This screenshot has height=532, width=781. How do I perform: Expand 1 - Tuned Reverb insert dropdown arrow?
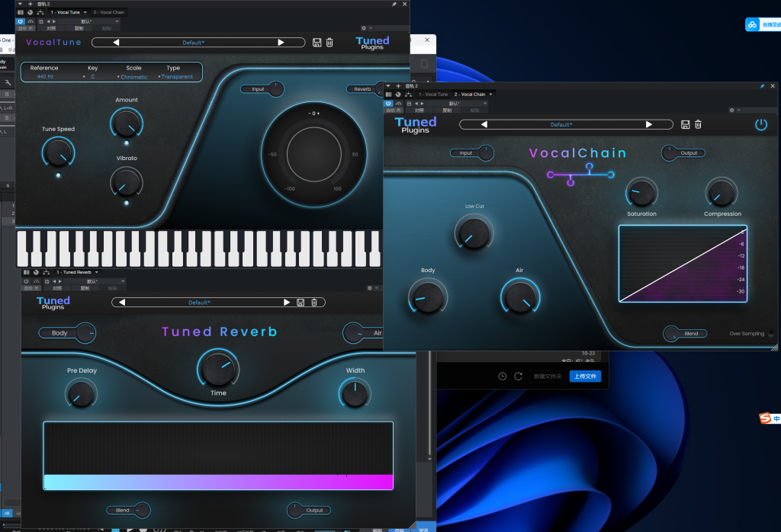click(96, 272)
